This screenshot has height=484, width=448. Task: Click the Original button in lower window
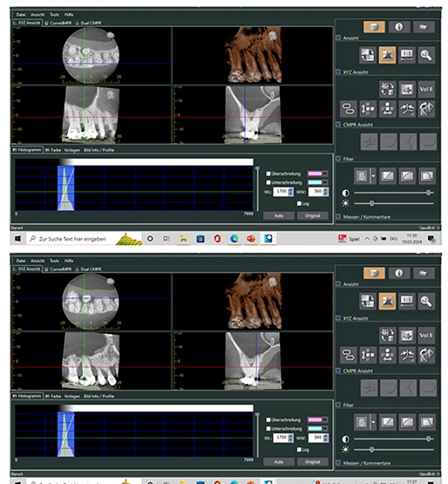312,462
